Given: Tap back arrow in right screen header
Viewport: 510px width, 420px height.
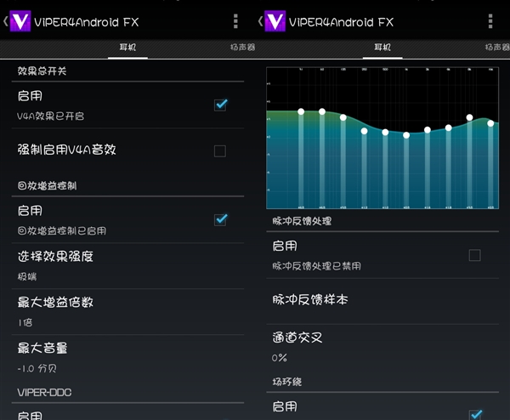Looking at the screenshot, I should (x=260, y=21).
